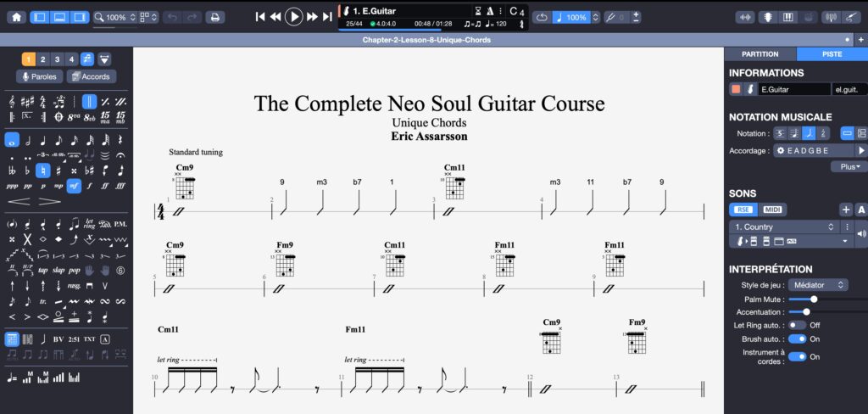
Task: Open the Style de jeu Médiator dropdown
Action: [x=816, y=285]
